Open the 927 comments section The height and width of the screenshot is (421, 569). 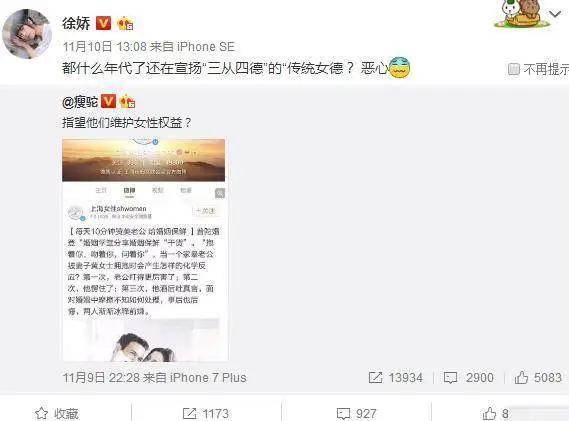[x=356, y=413]
